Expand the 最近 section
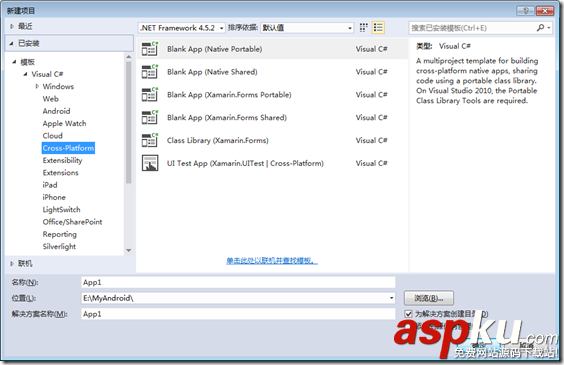This screenshot has width=564, height=365. (x=12, y=26)
